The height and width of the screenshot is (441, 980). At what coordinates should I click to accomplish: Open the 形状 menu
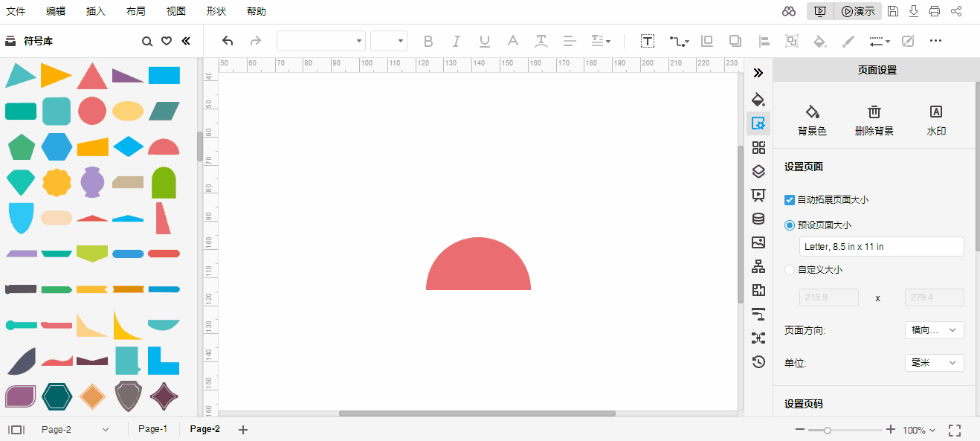point(216,11)
